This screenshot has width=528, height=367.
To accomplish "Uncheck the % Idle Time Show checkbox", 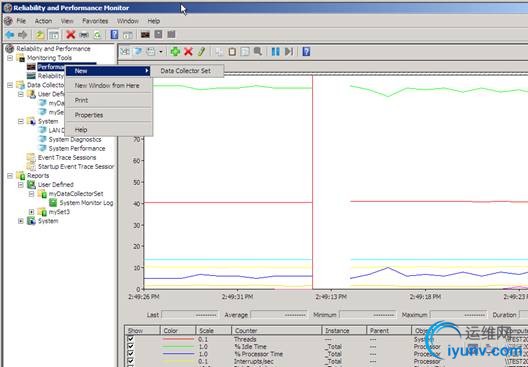I will tap(131, 346).
